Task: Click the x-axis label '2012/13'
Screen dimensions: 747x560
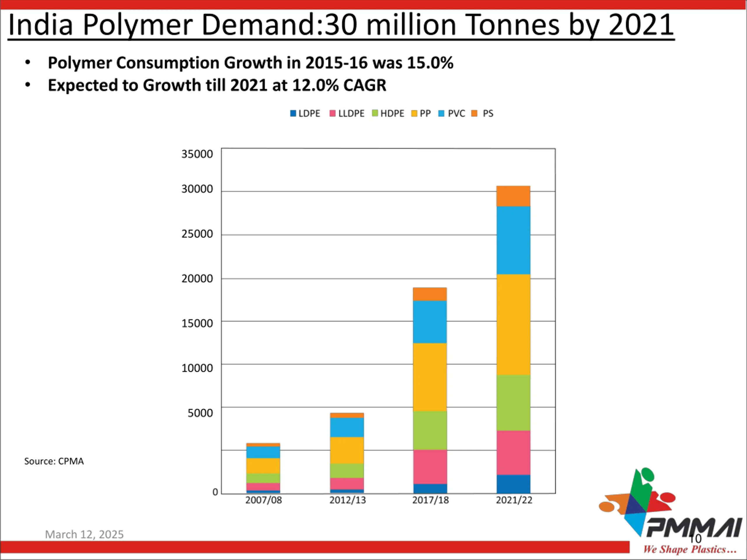Action: tap(348, 500)
